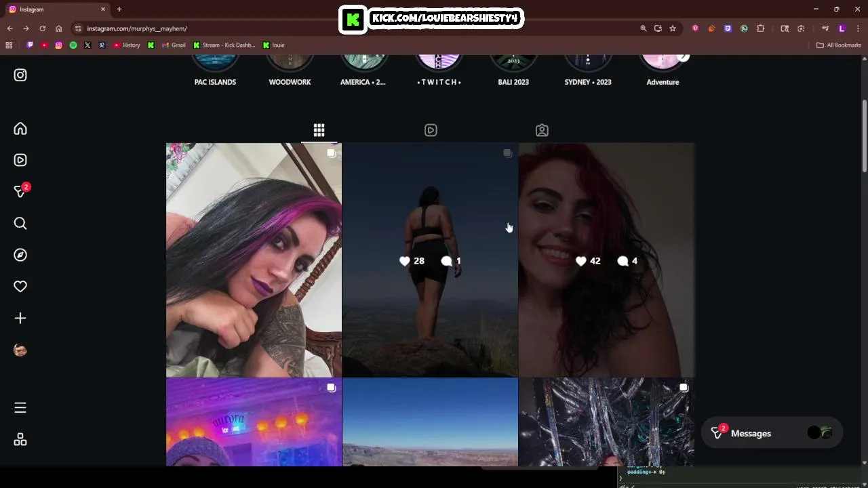The image size is (868, 488).
Task: Go to Instagram Home via sidebar
Action: [x=20, y=129]
